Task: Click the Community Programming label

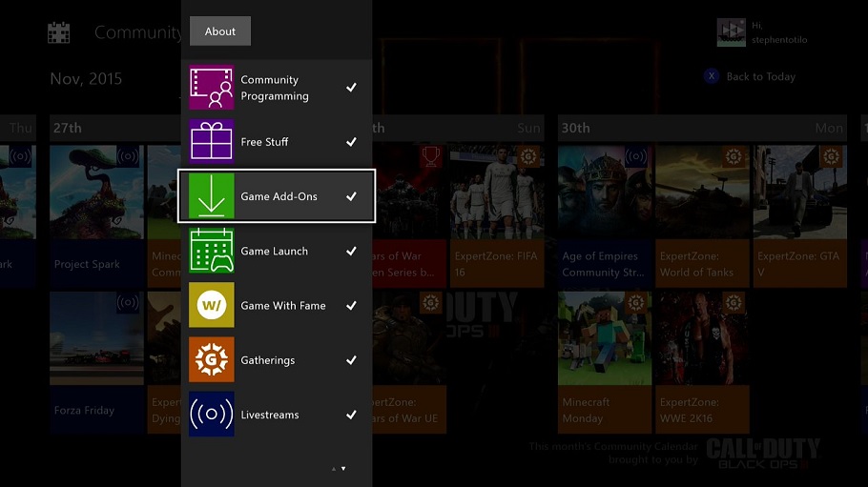Action: click(x=275, y=88)
